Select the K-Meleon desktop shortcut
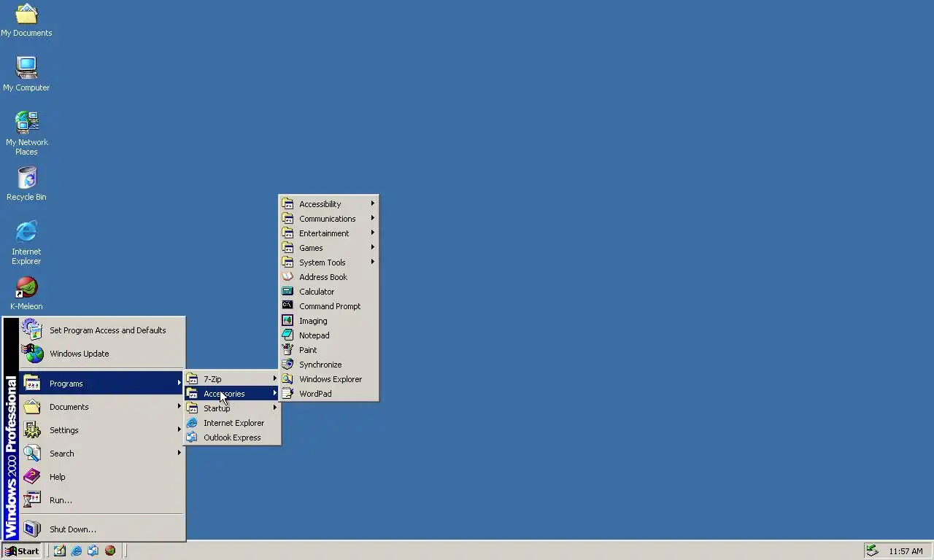The height and width of the screenshot is (560, 934). pyautogui.click(x=26, y=294)
